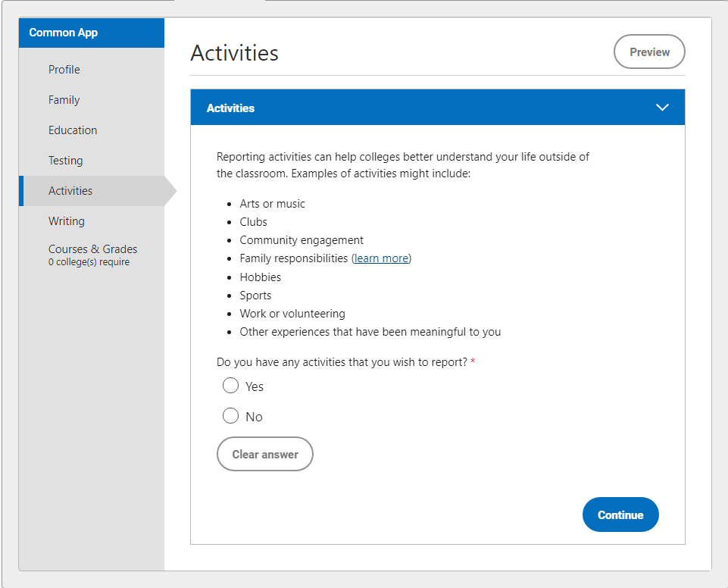Switch to the Testing section

66,161
